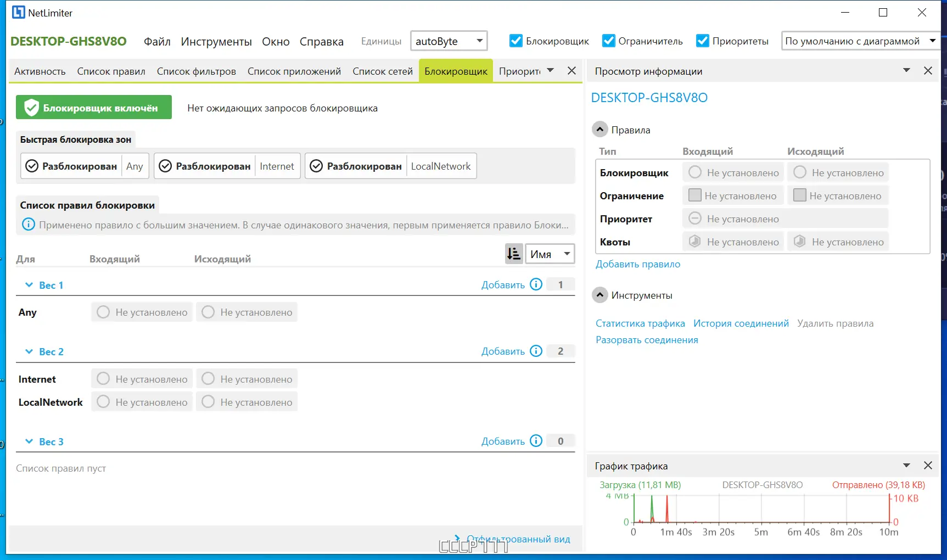This screenshot has height=560, width=947.
Task: Open the tab overflow dropdown arrow
Action: click(551, 70)
